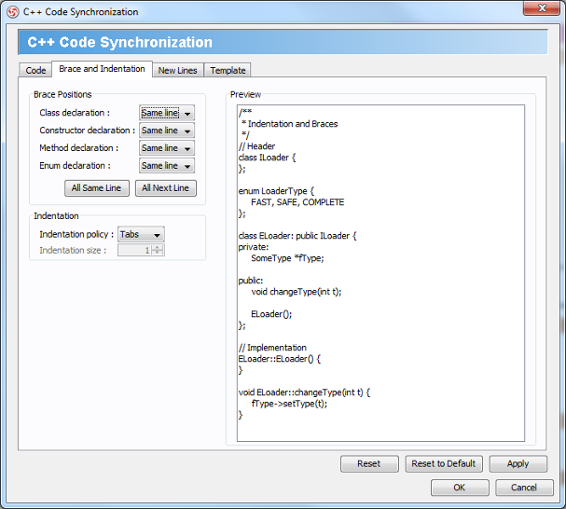Click 'fType->setType(t);' in preview

pyautogui.click(x=289, y=404)
